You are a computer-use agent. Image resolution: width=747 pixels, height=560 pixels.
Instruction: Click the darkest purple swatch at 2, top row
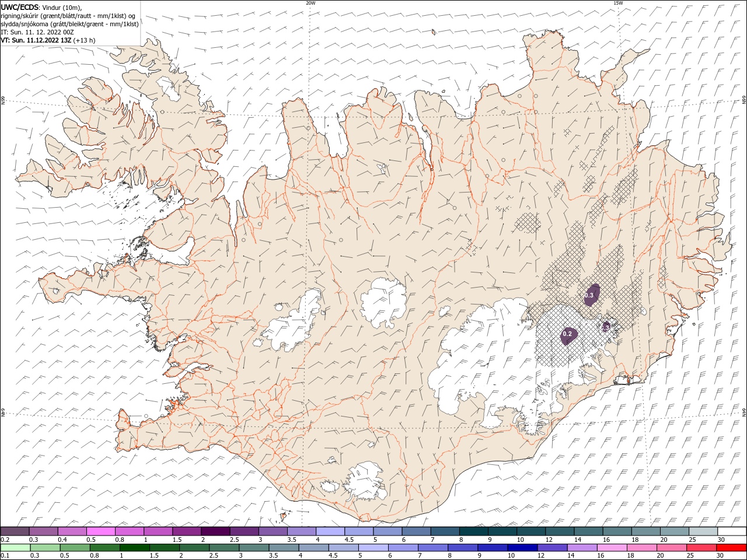pos(215,531)
